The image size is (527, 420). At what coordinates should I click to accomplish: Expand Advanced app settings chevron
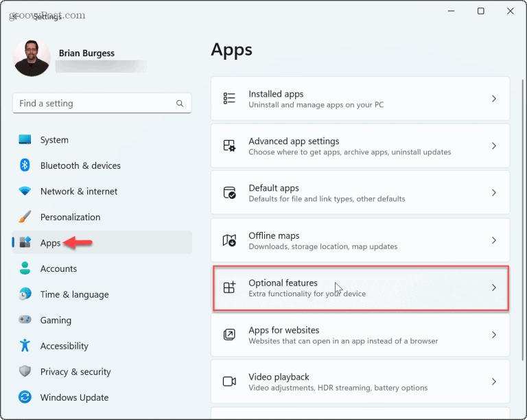(x=494, y=145)
